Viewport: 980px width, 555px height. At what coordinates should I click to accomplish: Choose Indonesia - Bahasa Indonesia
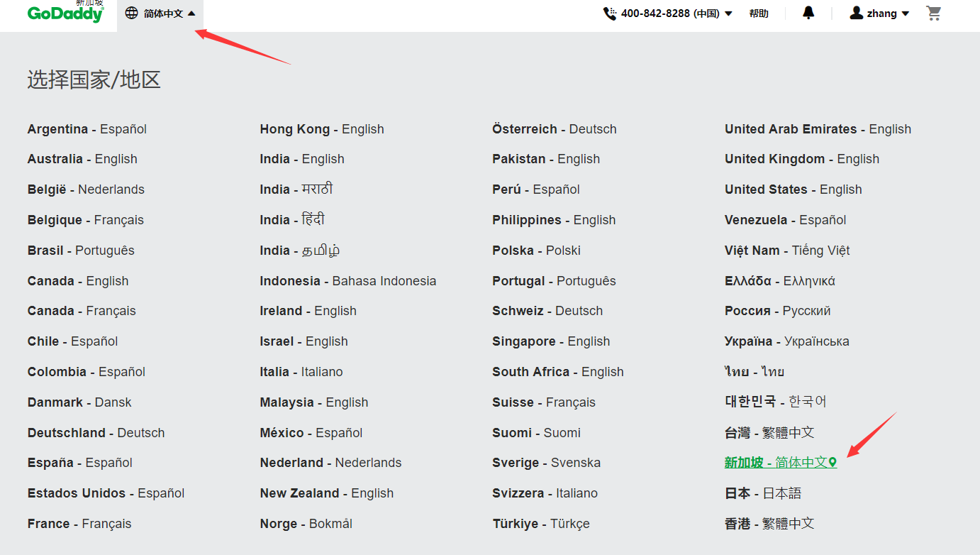tap(348, 281)
